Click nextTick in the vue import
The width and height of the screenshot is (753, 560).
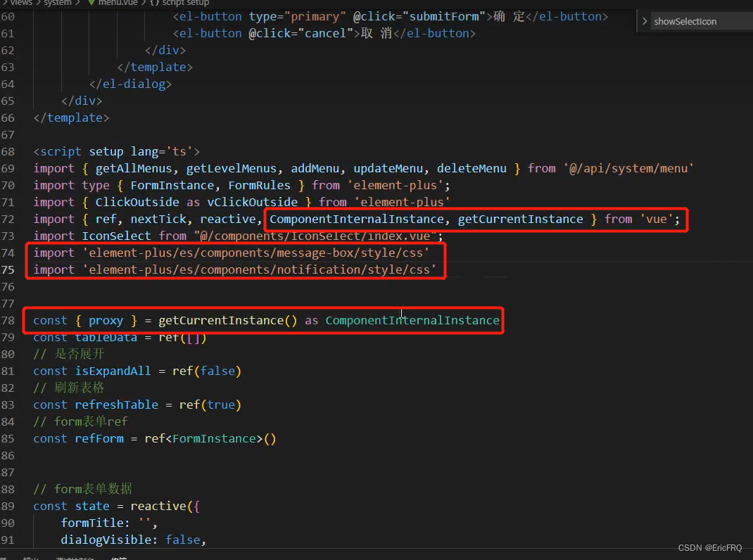click(158, 219)
